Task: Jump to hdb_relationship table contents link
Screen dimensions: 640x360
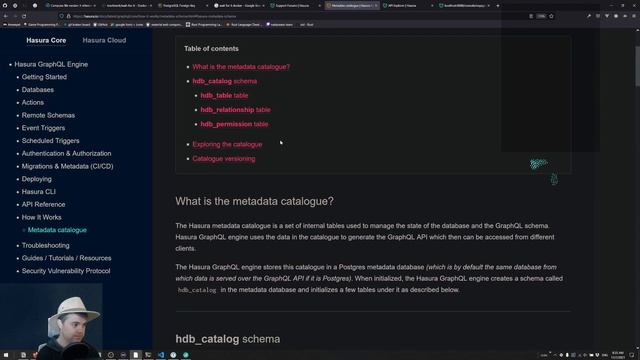Action: click(x=235, y=110)
